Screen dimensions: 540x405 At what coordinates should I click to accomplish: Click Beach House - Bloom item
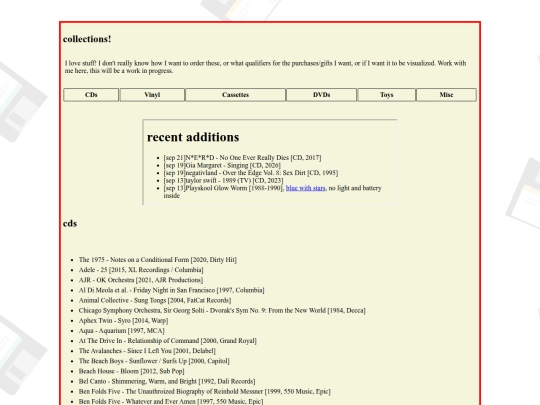coord(132,371)
